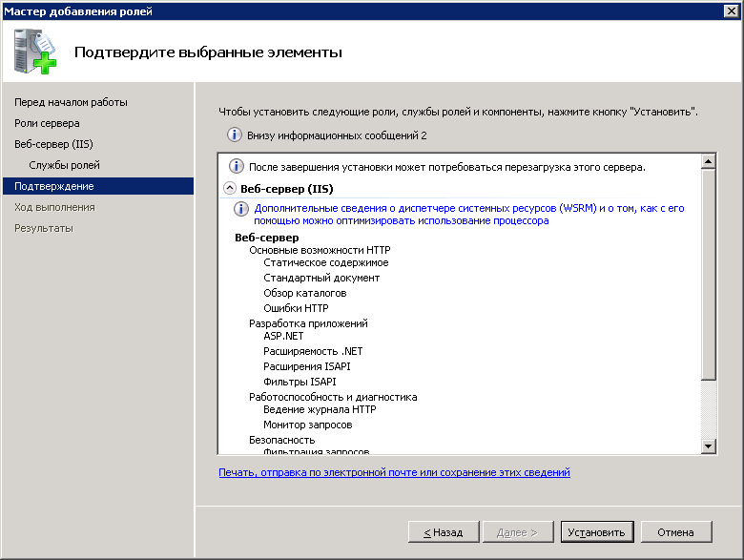This screenshot has height=560, width=744.
Task: Click 'Установить' to begin installation
Action: [597, 532]
